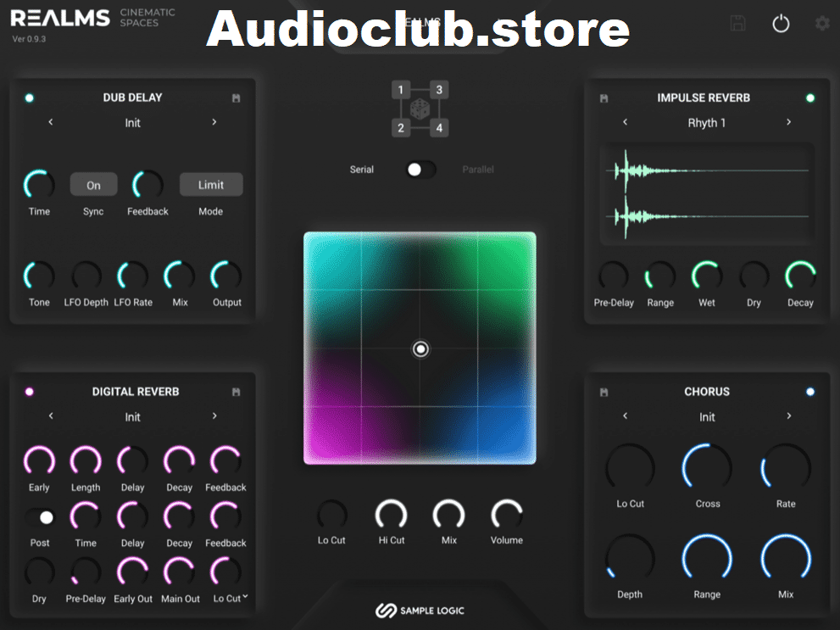This screenshot has height=630, width=840.
Task: Click the global save preset floppy icon
Action: (737, 24)
